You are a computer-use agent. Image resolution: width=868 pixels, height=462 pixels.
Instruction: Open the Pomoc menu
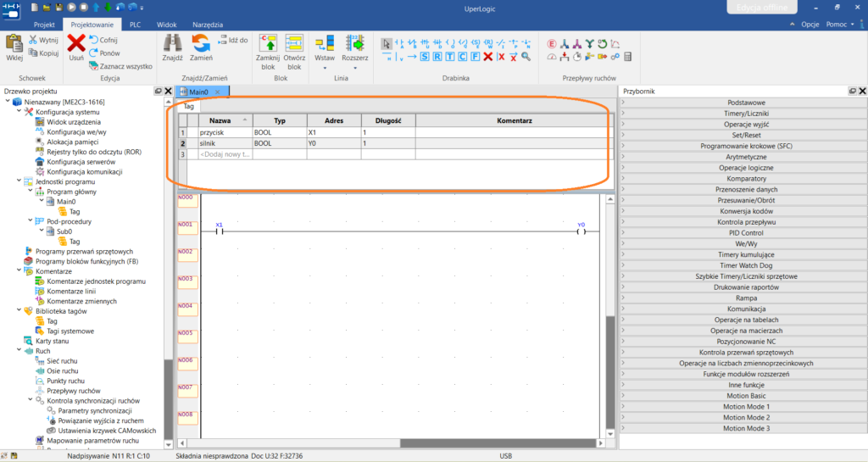click(x=840, y=25)
